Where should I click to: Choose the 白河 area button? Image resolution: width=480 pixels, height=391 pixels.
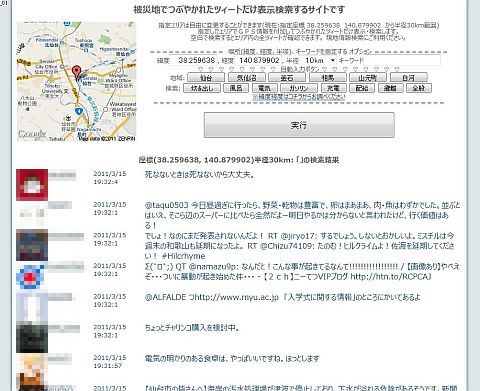[409, 78]
